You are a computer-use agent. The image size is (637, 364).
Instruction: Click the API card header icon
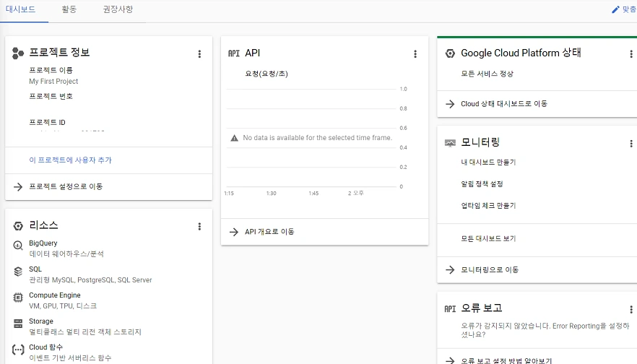[234, 53]
